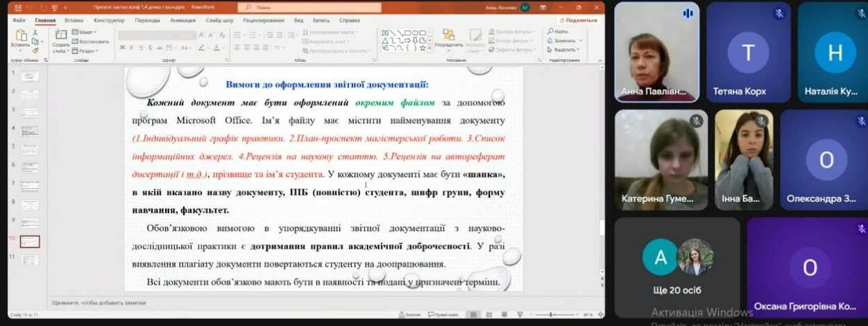The image size is (868, 326).
Task: Switch to the Вставка tab
Action: (x=74, y=20)
